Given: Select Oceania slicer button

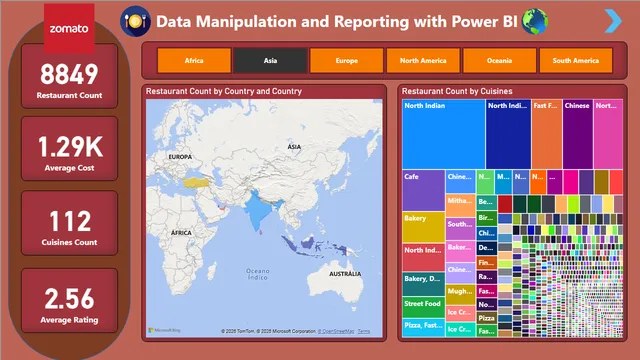Looking at the screenshot, I should [x=499, y=60].
